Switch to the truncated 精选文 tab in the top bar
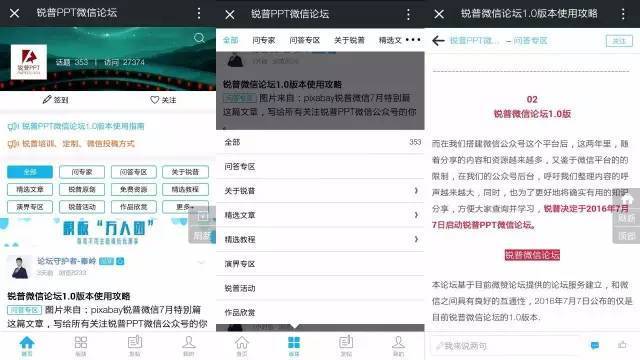 390,40
